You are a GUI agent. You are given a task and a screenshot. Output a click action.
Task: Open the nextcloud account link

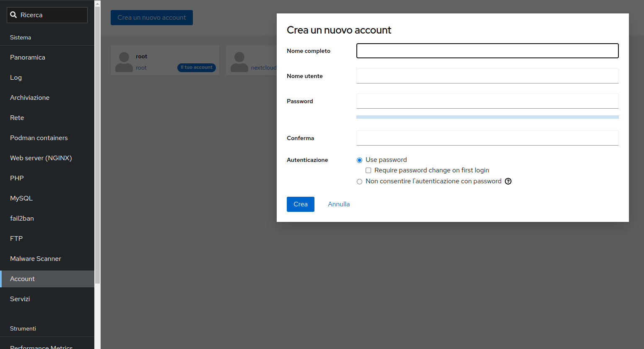click(264, 68)
